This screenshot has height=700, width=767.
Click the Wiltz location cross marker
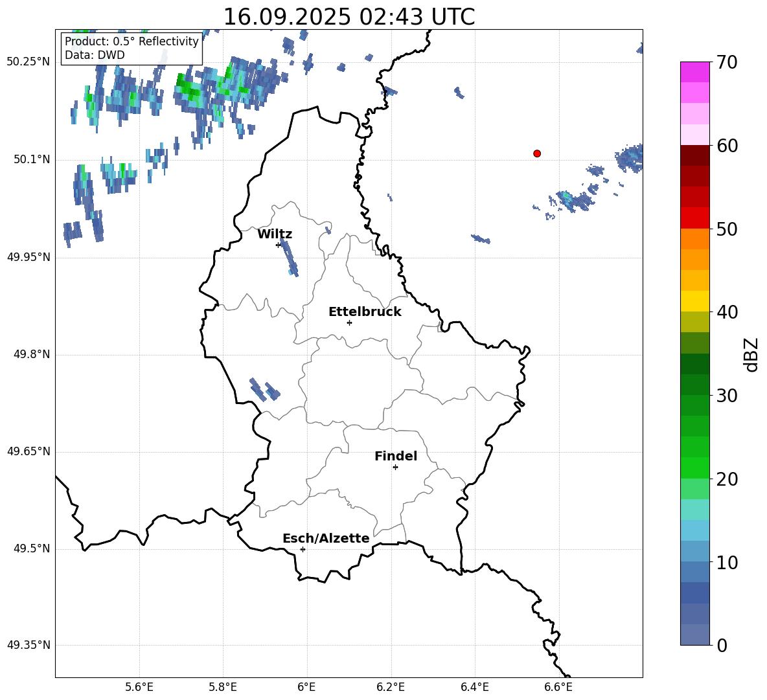(279, 245)
